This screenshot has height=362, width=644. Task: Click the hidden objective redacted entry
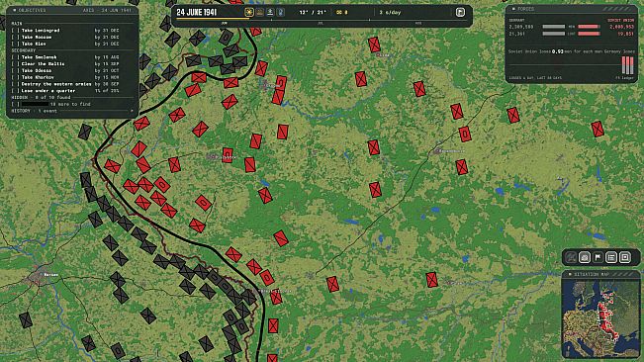[36, 104]
